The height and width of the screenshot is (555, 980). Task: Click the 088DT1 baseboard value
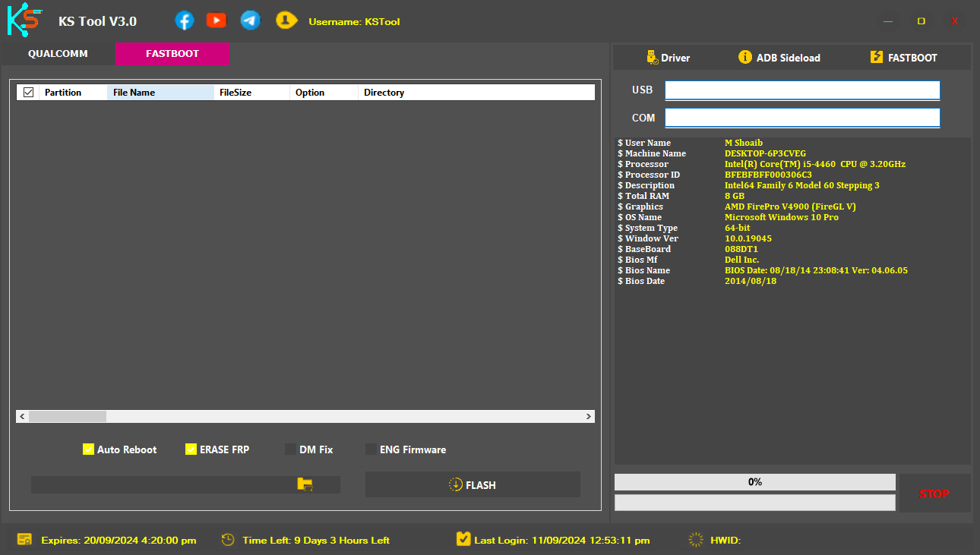click(x=741, y=249)
